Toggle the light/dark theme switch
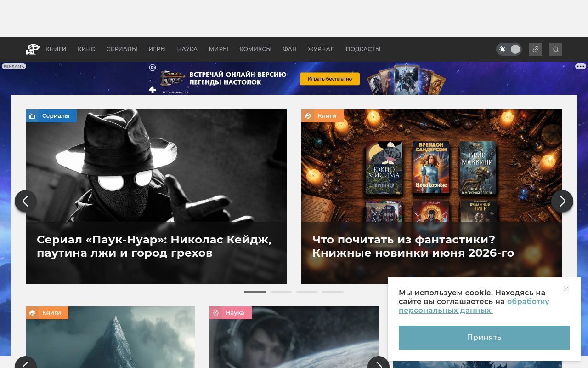This screenshot has width=588, height=368. [x=509, y=49]
